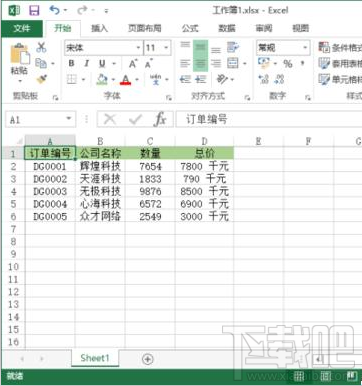Expand the 粘贴 paste options arrow
Image resolution: width=362 pixels, height=386 pixels.
click(x=19, y=81)
